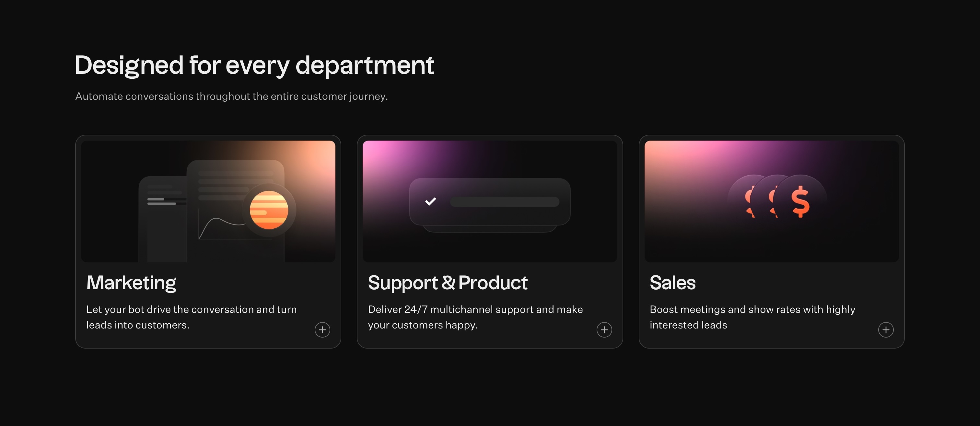The height and width of the screenshot is (426, 980).
Task: Expand the Support & Product plus icon
Action: tap(604, 330)
